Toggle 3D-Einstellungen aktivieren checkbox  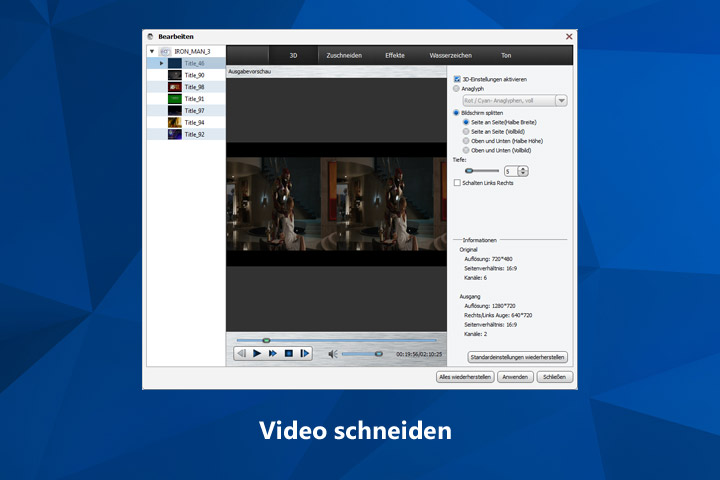pos(457,79)
